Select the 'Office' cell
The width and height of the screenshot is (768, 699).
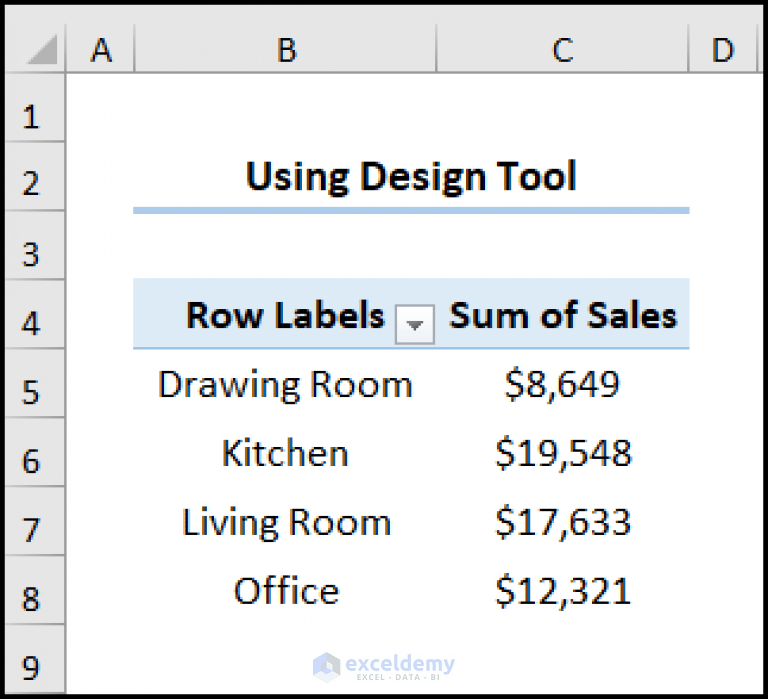coord(285,590)
